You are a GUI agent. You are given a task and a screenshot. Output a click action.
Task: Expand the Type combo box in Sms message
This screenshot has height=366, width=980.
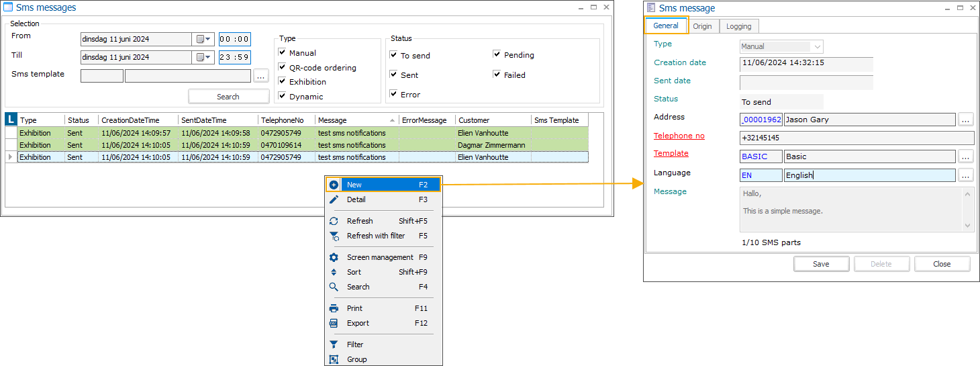[817, 47]
